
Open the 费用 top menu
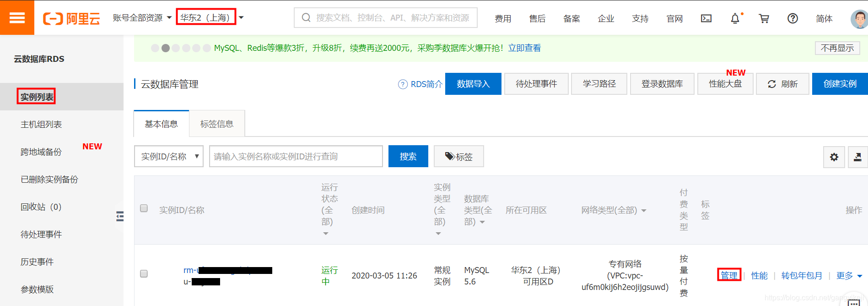[503, 19]
